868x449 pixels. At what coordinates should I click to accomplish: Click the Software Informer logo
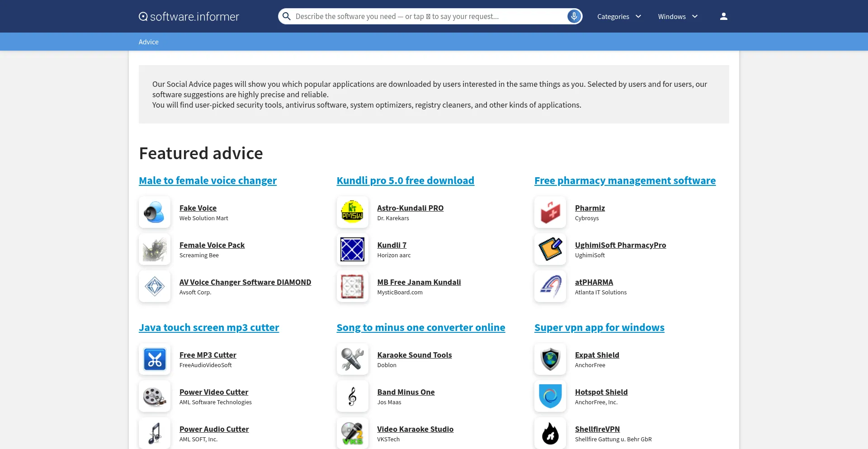(189, 17)
